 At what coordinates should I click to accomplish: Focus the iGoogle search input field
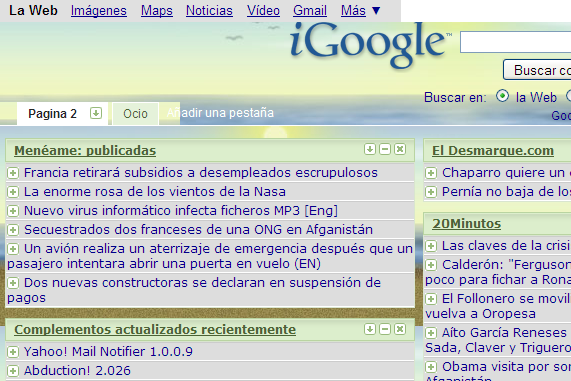(516, 42)
